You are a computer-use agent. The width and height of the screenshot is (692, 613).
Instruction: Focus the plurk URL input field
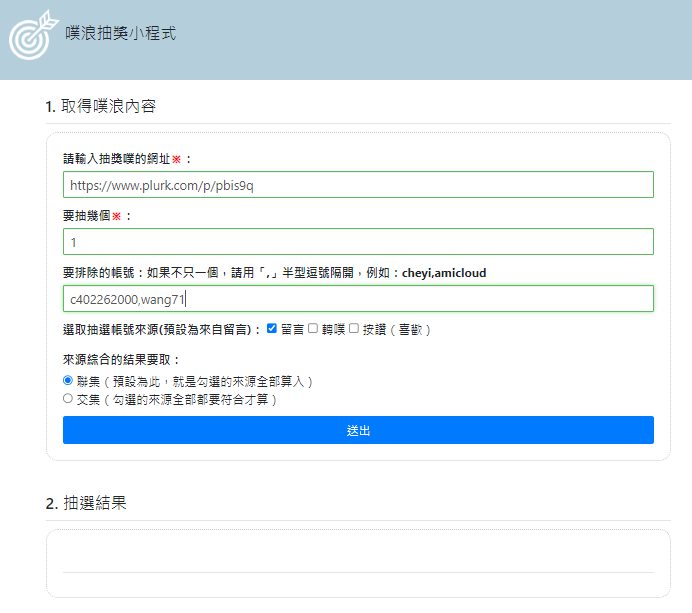(358, 184)
